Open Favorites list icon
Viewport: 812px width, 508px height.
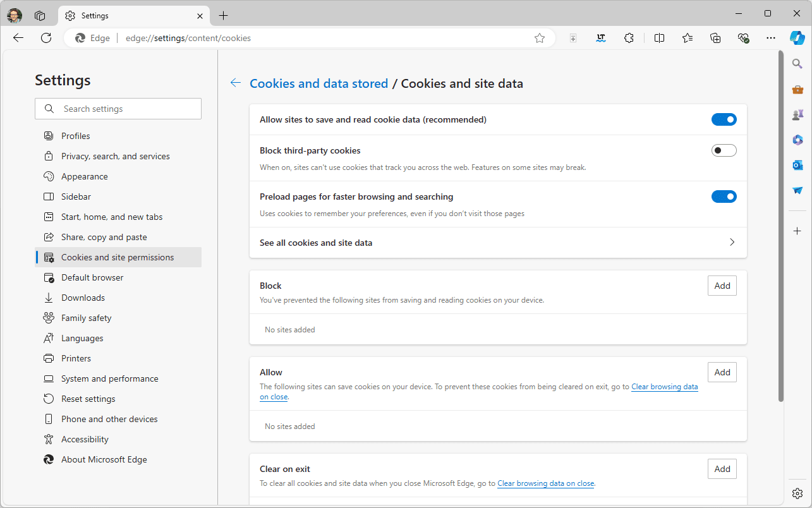coord(688,38)
